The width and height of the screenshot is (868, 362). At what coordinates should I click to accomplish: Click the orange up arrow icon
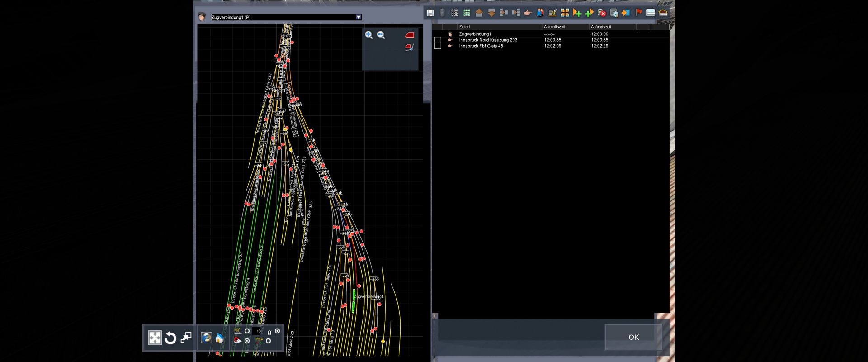coord(479,13)
